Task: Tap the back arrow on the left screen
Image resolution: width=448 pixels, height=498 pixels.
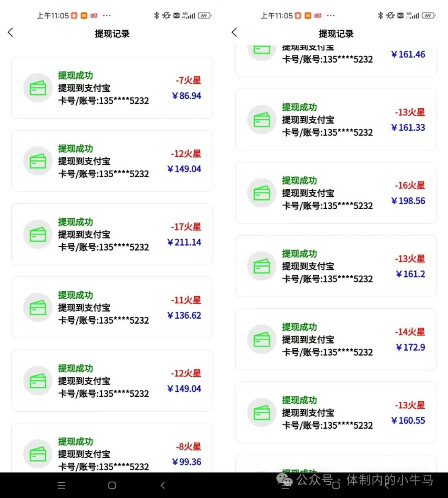Action: [11, 33]
